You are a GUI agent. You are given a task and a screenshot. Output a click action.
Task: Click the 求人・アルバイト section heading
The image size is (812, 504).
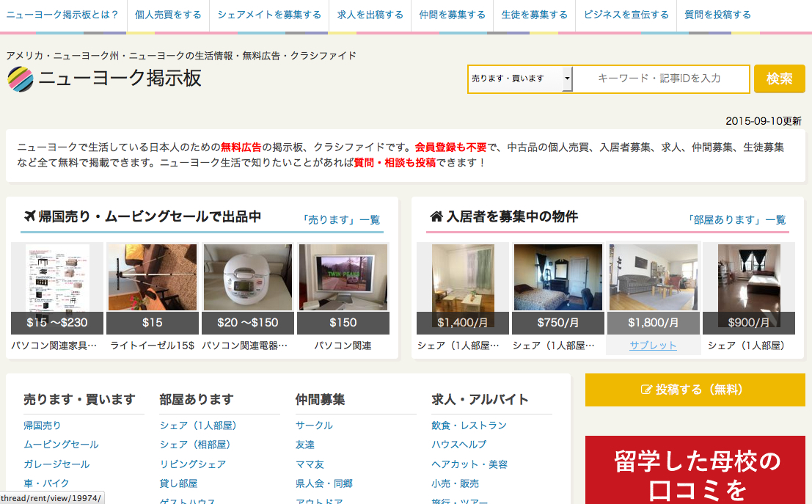[x=480, y=399]
